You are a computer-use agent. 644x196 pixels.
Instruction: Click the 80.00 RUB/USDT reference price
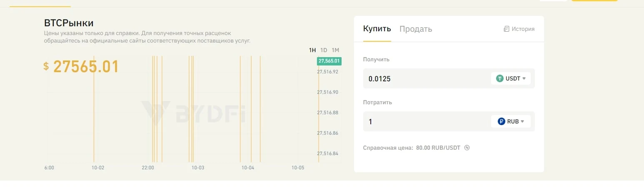coord(438,148)
